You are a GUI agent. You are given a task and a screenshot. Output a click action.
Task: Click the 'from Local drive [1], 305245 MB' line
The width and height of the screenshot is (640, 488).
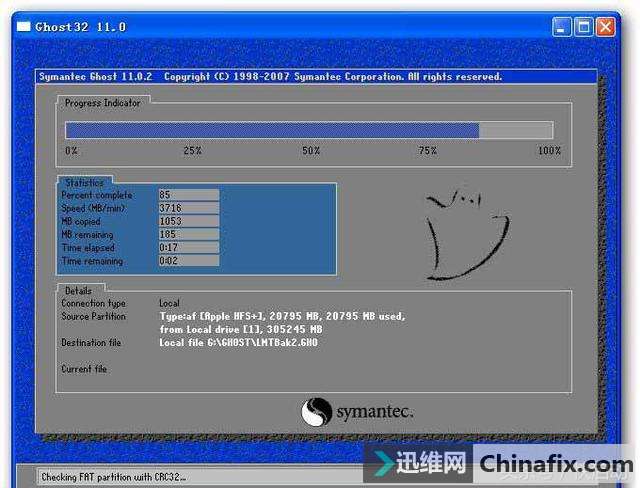pos(241,329)
